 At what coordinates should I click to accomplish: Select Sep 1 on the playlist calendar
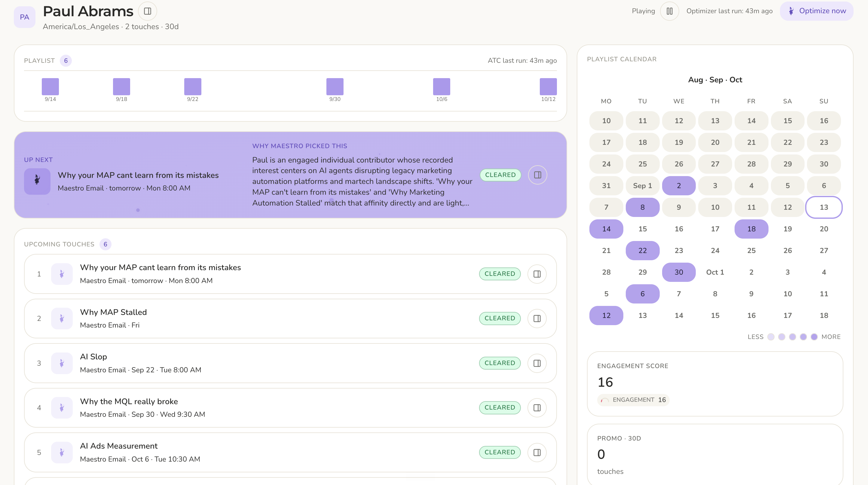pyautogui.click(x=642, y=186)
